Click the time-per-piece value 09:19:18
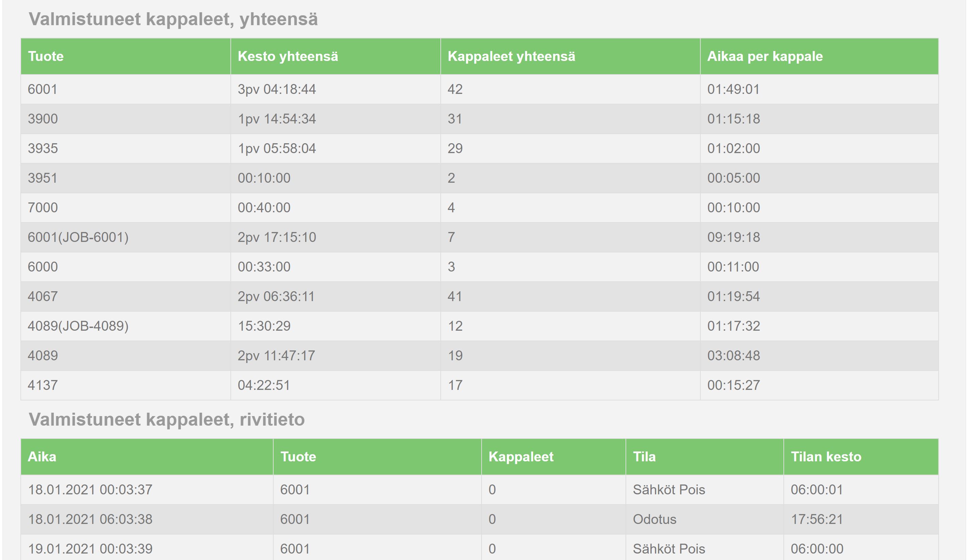The height and width of the screenshot is (560, 974). click(x=734, y=237)
